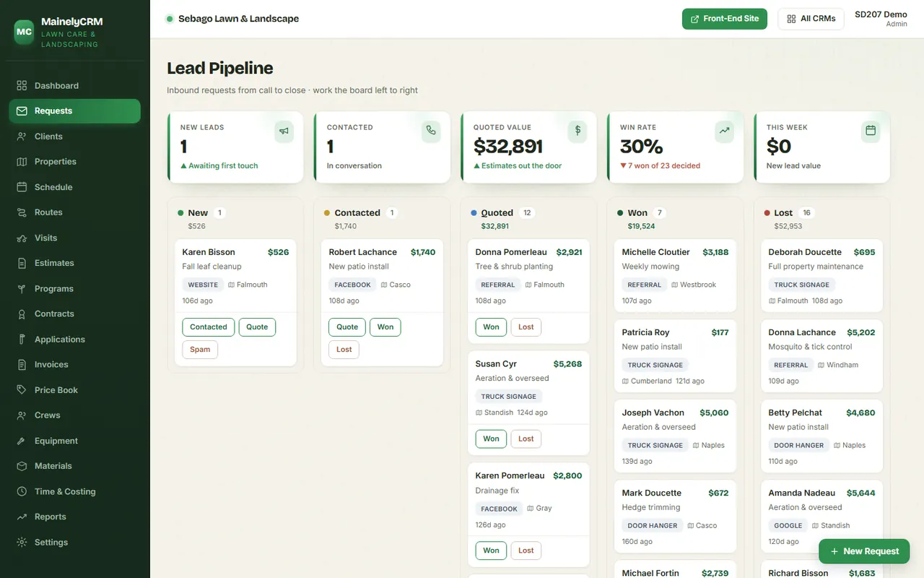Mark Karen Pomerleau lead as Won
The image size is (924, 578).
pyautogui.click(x=491, y=551)
